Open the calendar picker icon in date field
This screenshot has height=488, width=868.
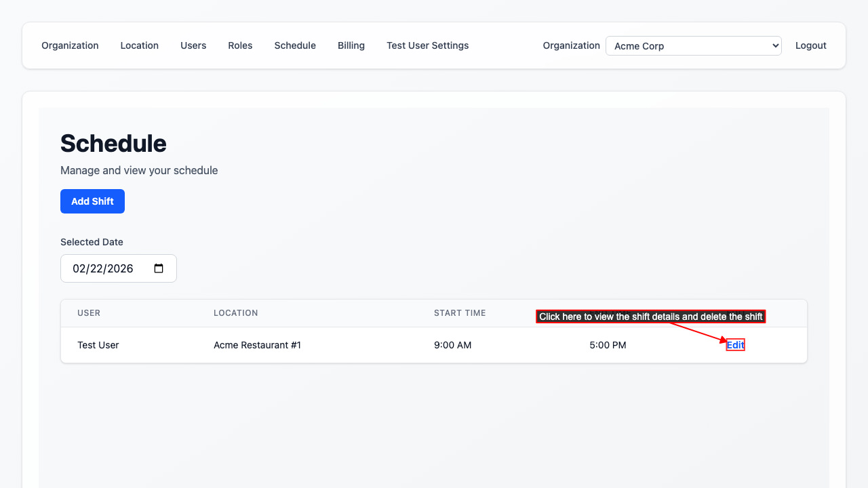(159, 268)
